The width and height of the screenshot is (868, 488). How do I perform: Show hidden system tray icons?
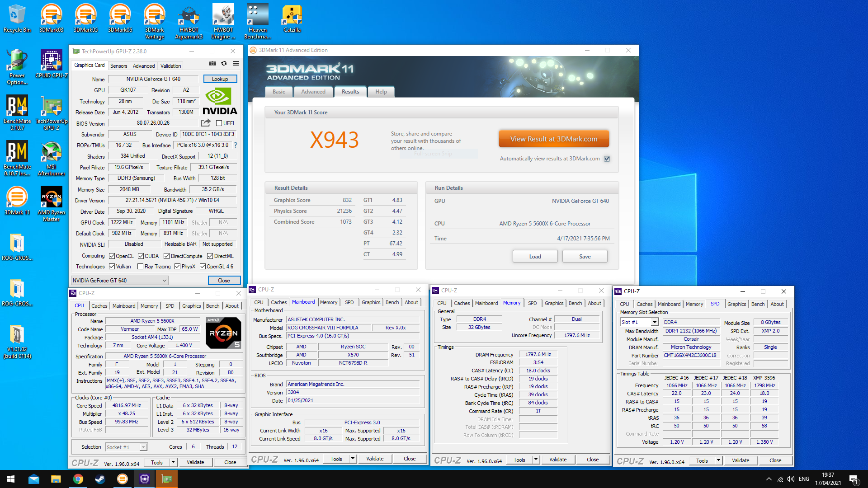769,479
